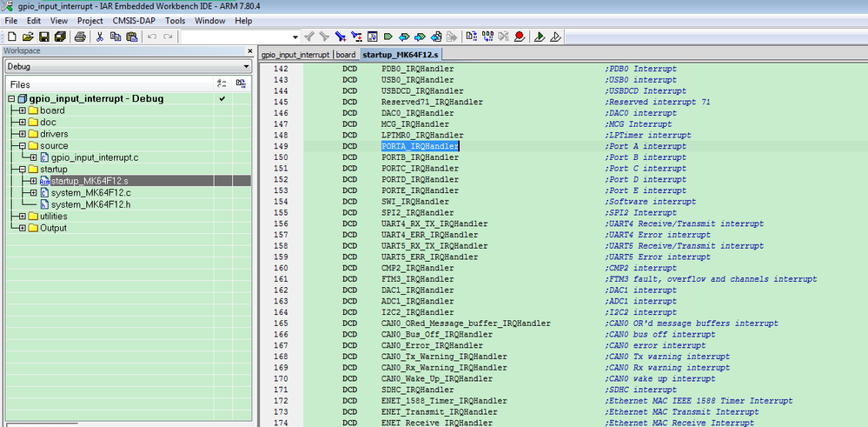This screenshot has width=868, height=427.
Task: Expand the gpio_input_interrupt.c node
Action: tap(33, 157)
